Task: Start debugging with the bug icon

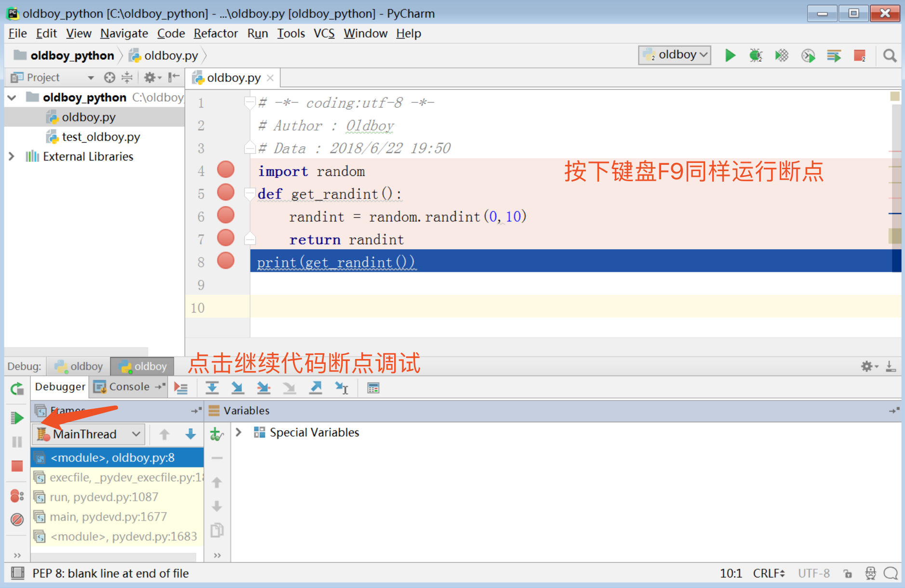Action: 756,55
